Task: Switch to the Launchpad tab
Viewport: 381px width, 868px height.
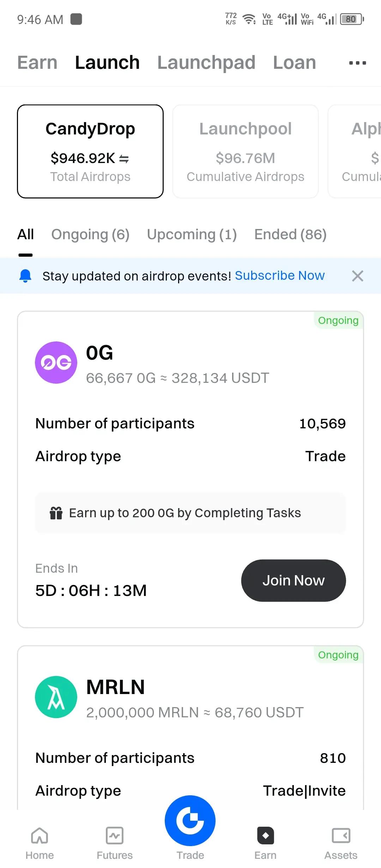Action: point(206,63)
